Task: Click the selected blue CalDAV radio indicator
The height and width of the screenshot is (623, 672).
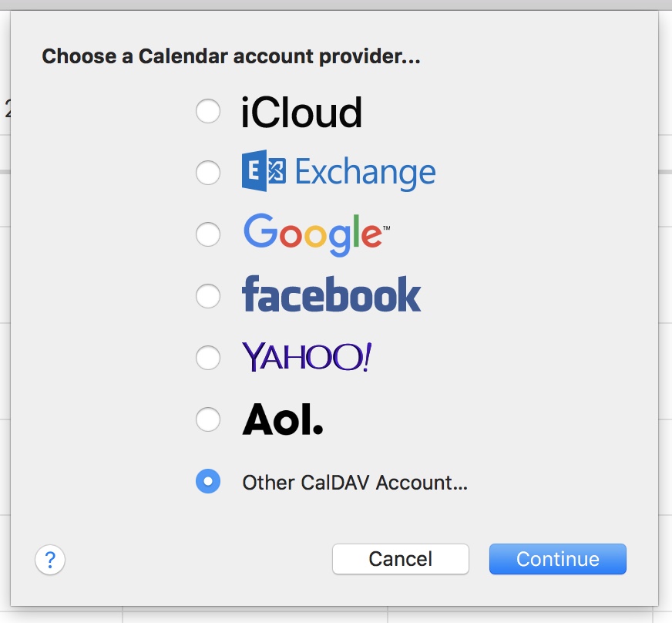Action: tap(207, 481)
